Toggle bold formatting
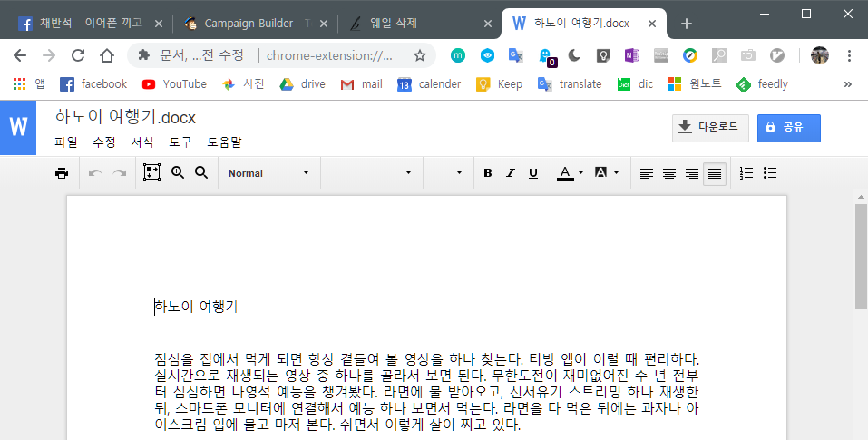Image resolution: width=868 pixels, height=440 pixels. point(488,173)
